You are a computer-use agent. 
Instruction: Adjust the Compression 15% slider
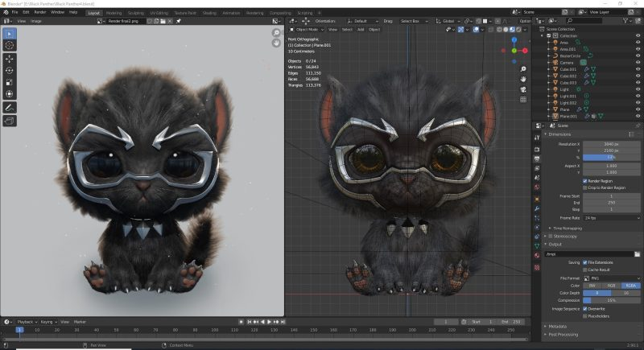(x=612, y=300)
